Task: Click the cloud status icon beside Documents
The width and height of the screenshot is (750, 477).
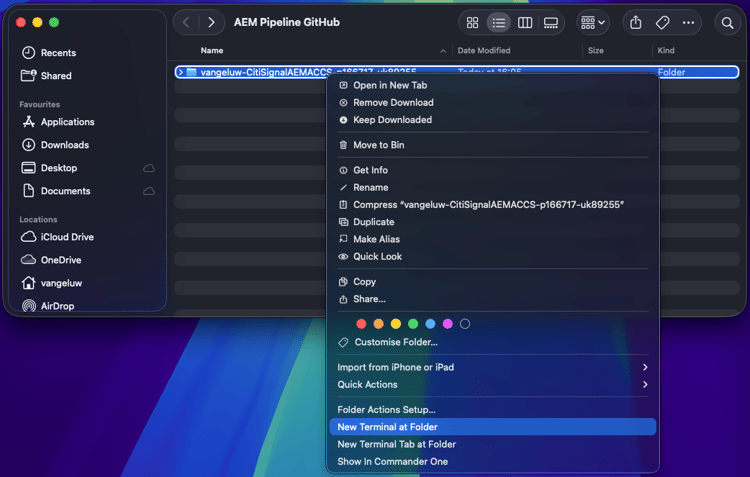Action: (149, 191)
